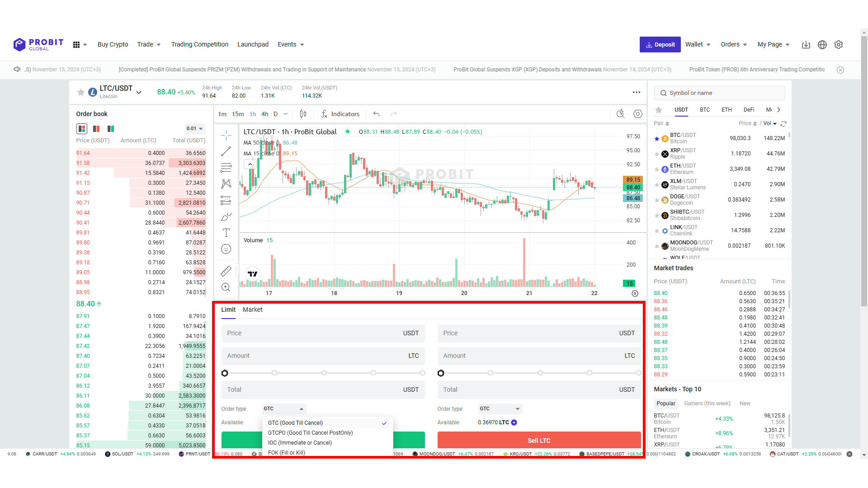Select the pattern drawing tool
The width and height of the screenshot is (868, 488).
(226, 184)
